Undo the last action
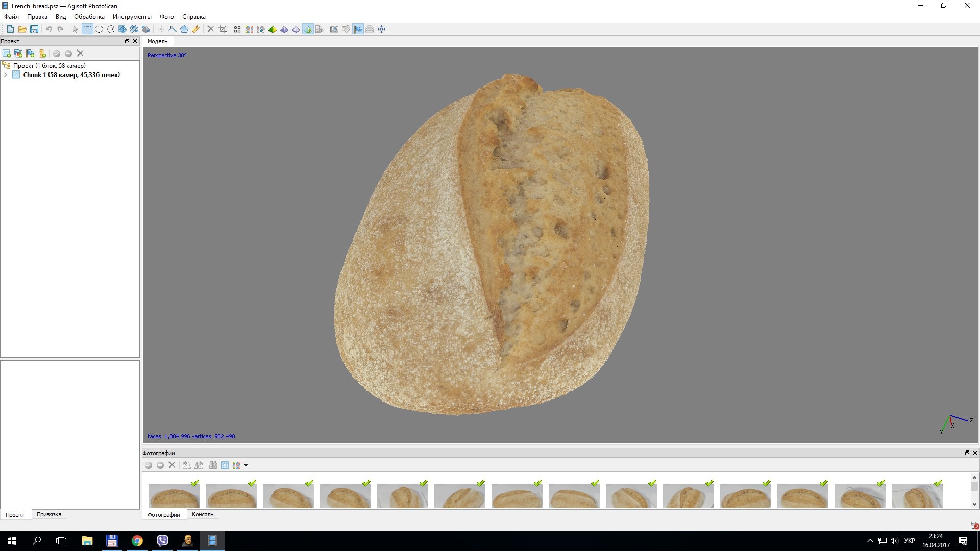980x551 pixels. (48, 29)
